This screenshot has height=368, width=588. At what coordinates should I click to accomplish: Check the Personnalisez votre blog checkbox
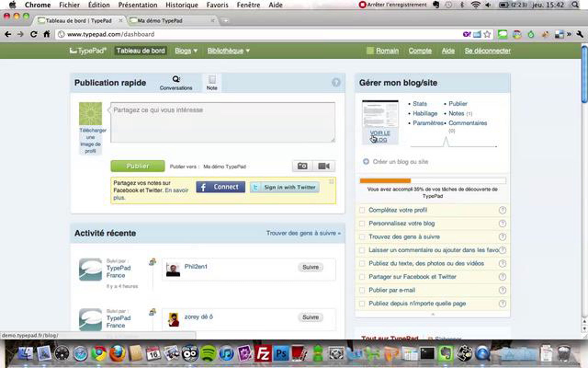tap(362, 223)
